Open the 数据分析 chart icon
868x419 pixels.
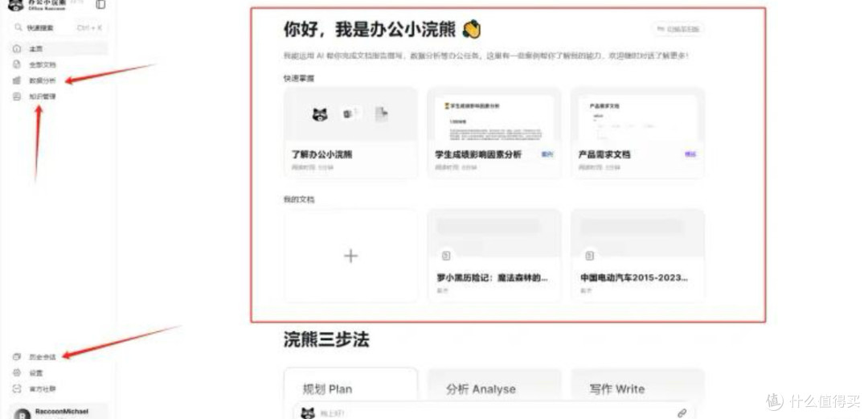click(x=17, y=80)
